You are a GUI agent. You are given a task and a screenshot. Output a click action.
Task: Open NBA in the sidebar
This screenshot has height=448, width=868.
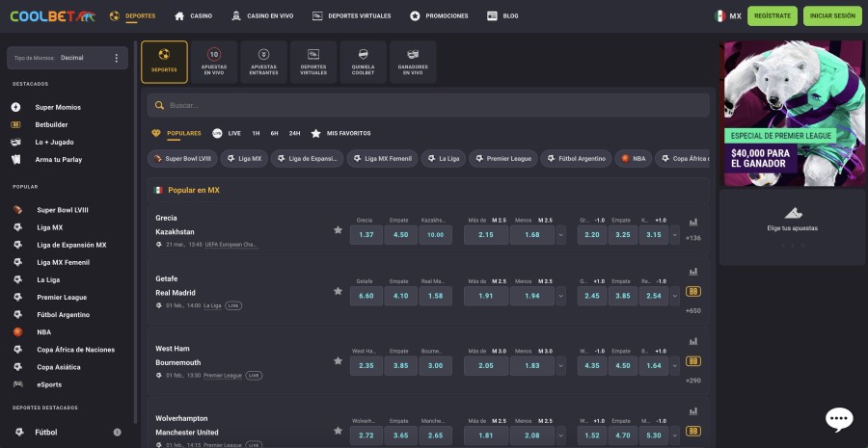[43, 332]
